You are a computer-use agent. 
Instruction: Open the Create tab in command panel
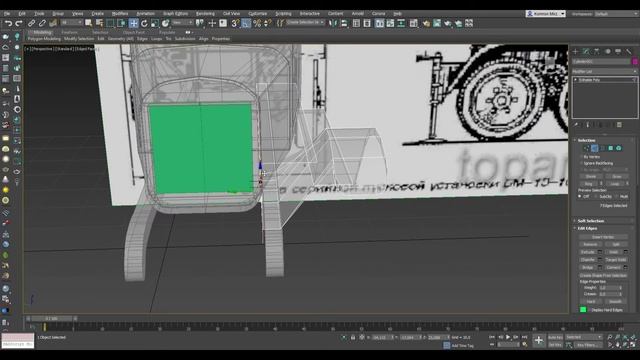pos(576,51)
